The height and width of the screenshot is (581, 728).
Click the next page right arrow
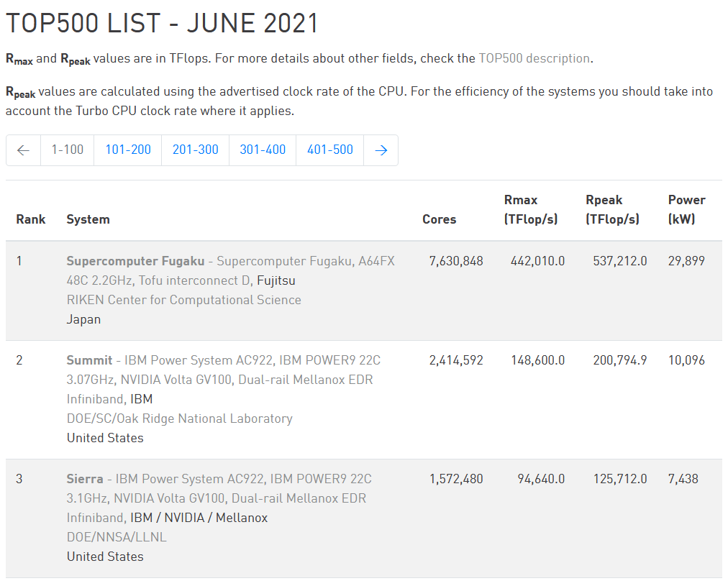pos(381,150)
